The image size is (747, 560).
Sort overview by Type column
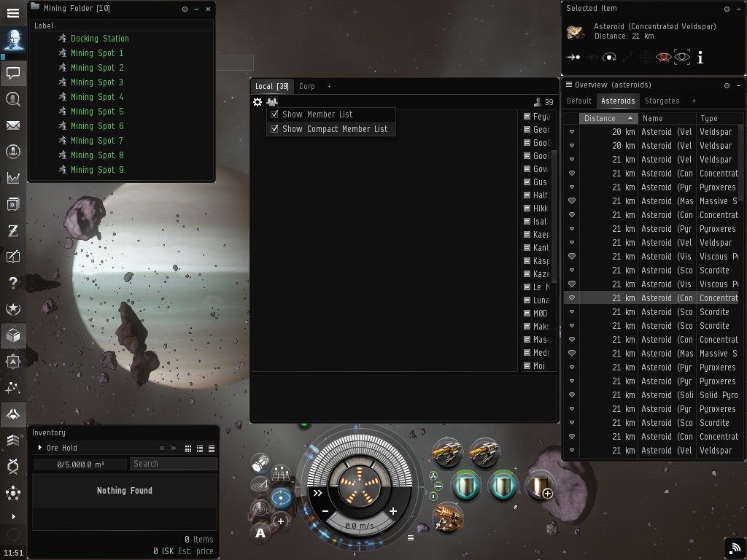coord(718,119)
